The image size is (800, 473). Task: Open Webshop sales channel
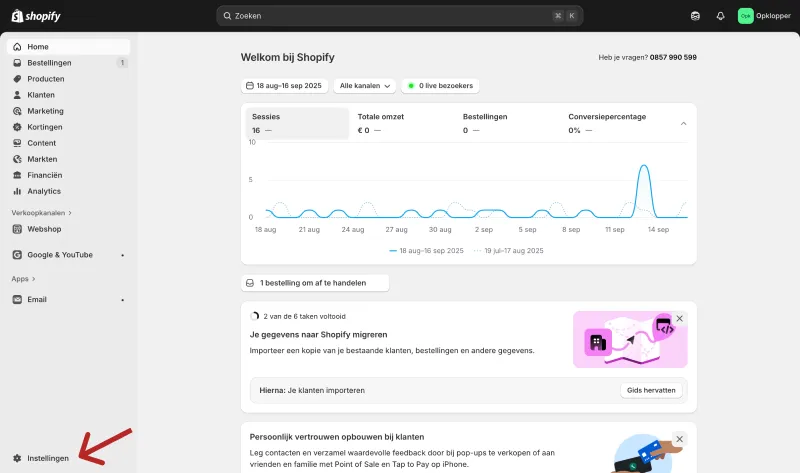(68, 229)
